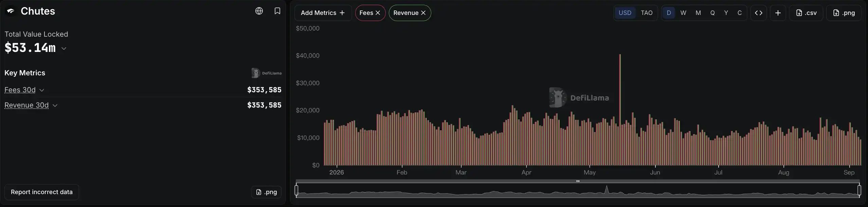Select the quarterly (Q) interval
The width and height of the screenshot is (868, 207).
[712, 13]
